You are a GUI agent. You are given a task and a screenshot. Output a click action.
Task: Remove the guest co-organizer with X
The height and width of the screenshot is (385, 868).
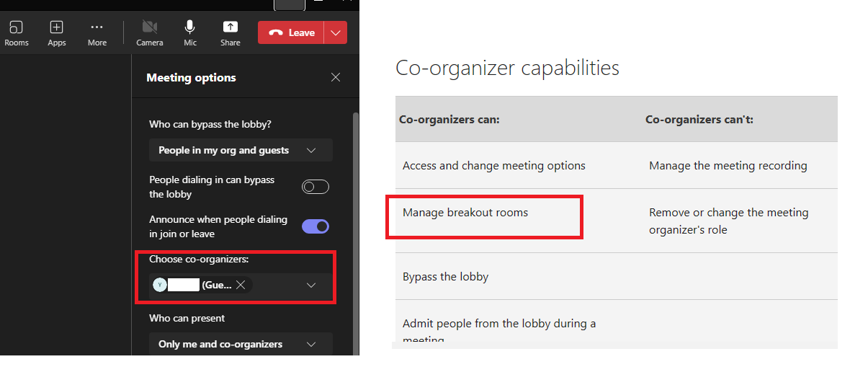point(241,285)
